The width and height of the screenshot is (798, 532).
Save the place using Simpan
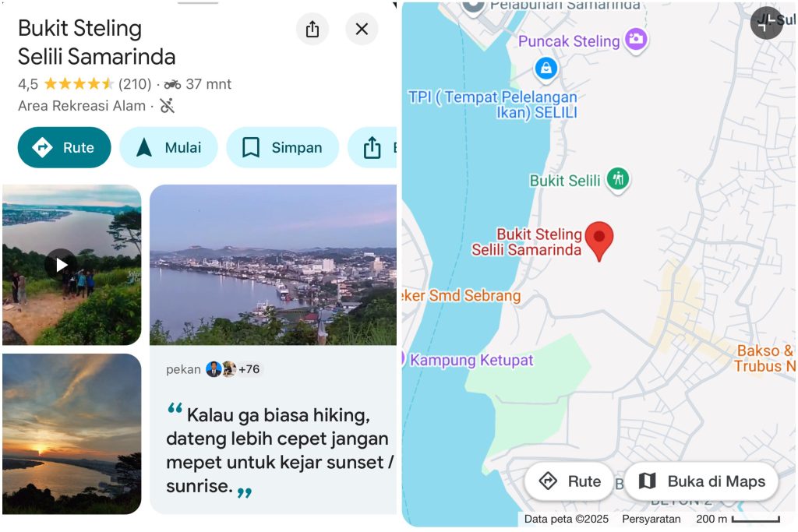pos(282,147)
